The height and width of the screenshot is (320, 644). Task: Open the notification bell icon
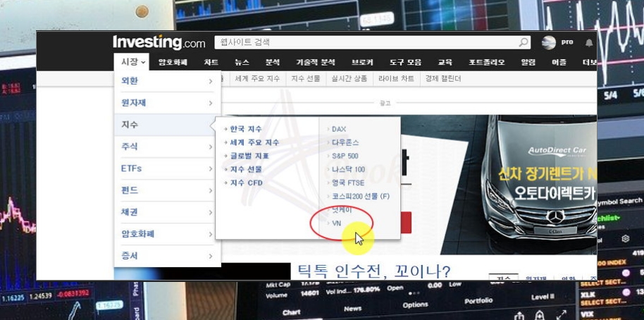point(589,43)
